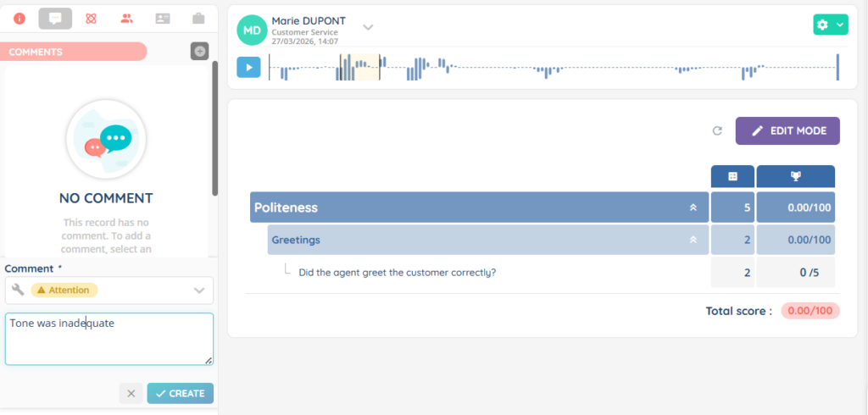Click the add comment plus icon
Screen dimensions: 868x415
click(199, 52)
